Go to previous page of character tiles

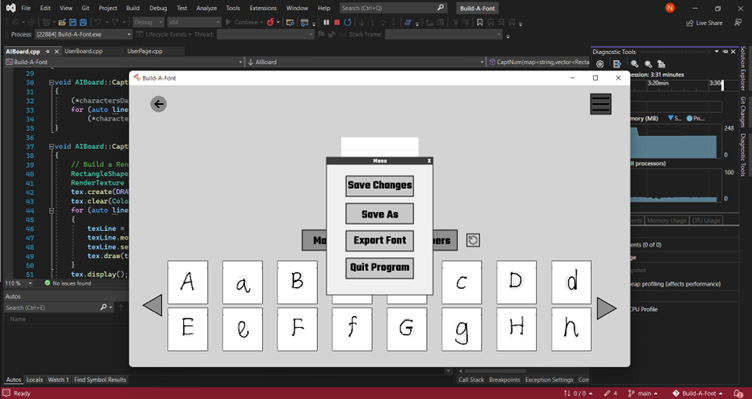pos(153,305)
